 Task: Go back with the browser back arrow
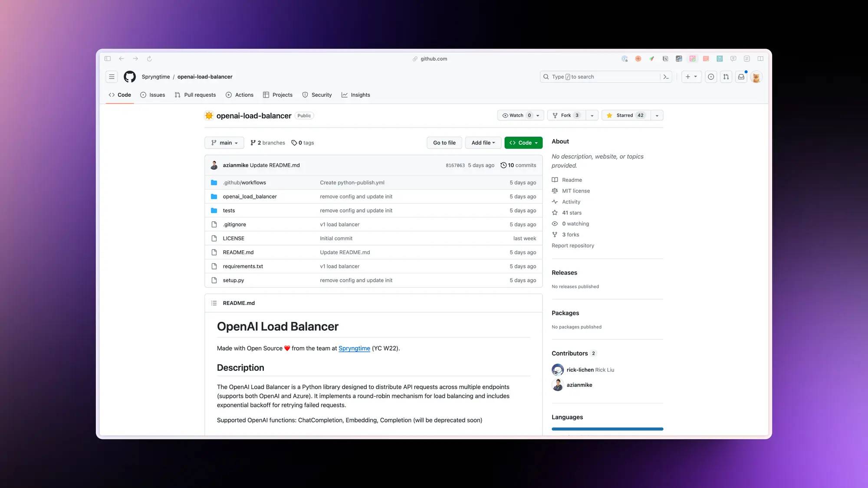(x=122, y=59)
